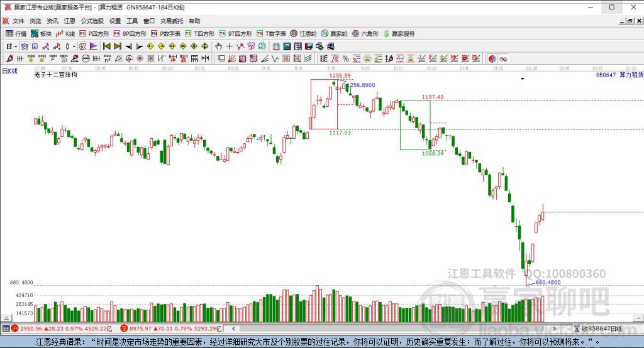
Task: Open the 六角形 tool
Action: [x=365, y=34]
